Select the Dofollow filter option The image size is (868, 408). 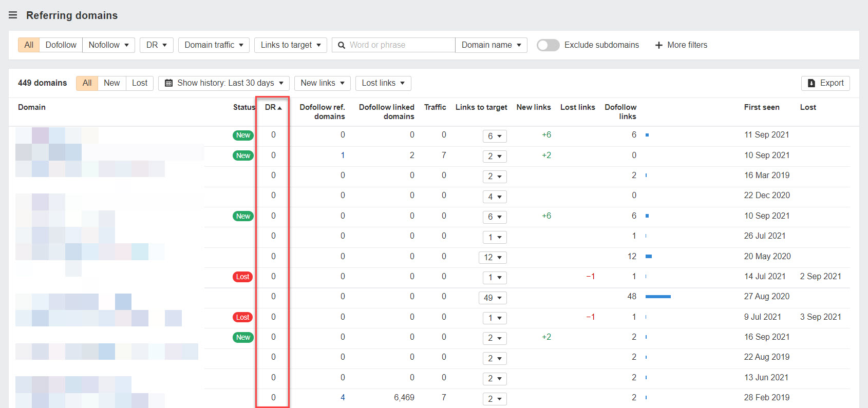(61, 45)
